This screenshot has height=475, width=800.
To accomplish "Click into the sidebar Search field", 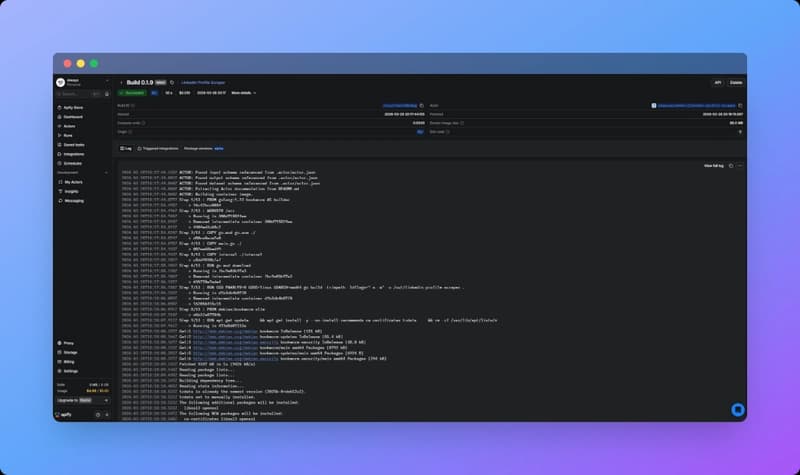I will 77,94.
